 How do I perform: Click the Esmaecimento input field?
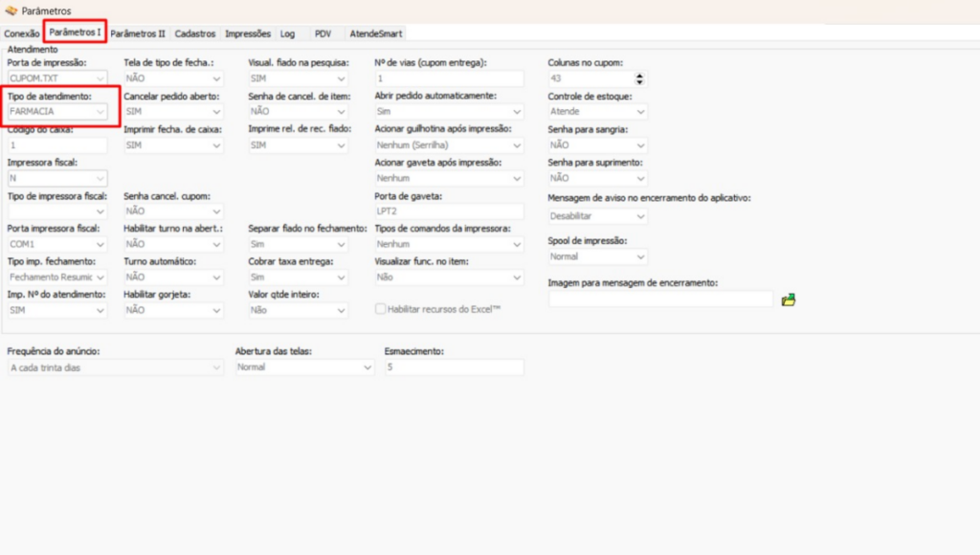(453, 367)
